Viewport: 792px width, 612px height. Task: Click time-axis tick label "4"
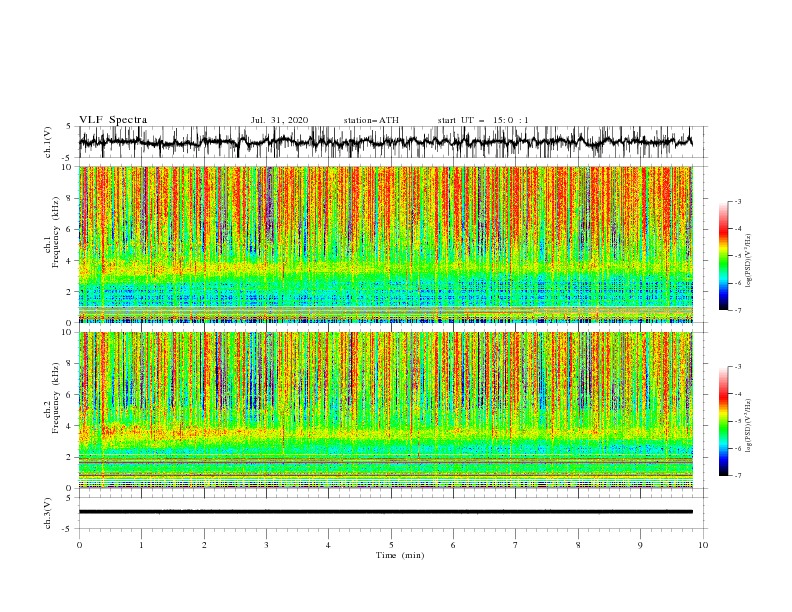click(x=328, y=545)
